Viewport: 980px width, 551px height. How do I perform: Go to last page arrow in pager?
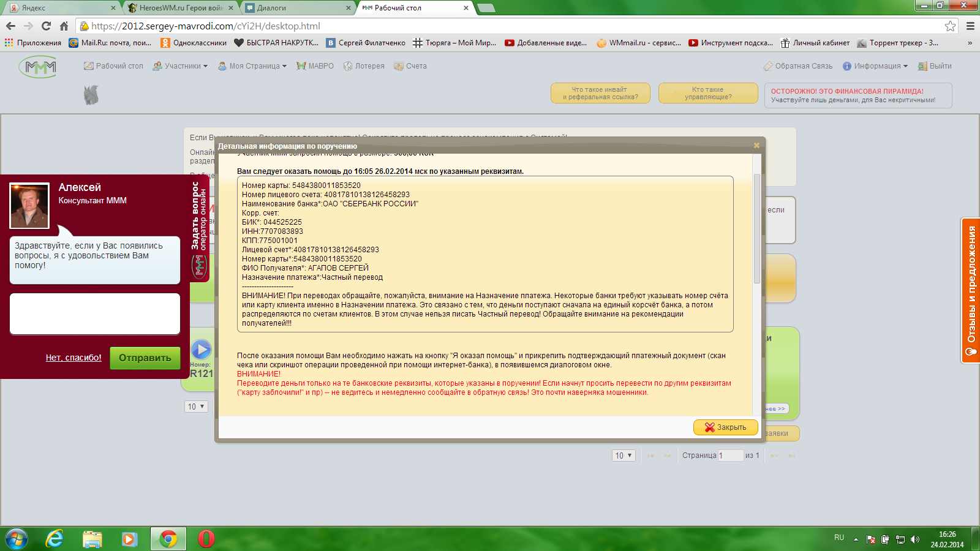coord(791,455)
